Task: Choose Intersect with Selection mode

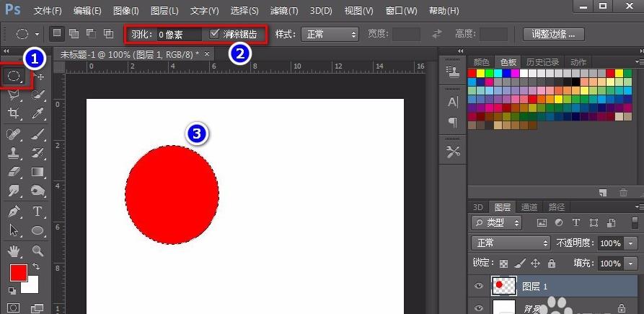Action: point(108,34)
